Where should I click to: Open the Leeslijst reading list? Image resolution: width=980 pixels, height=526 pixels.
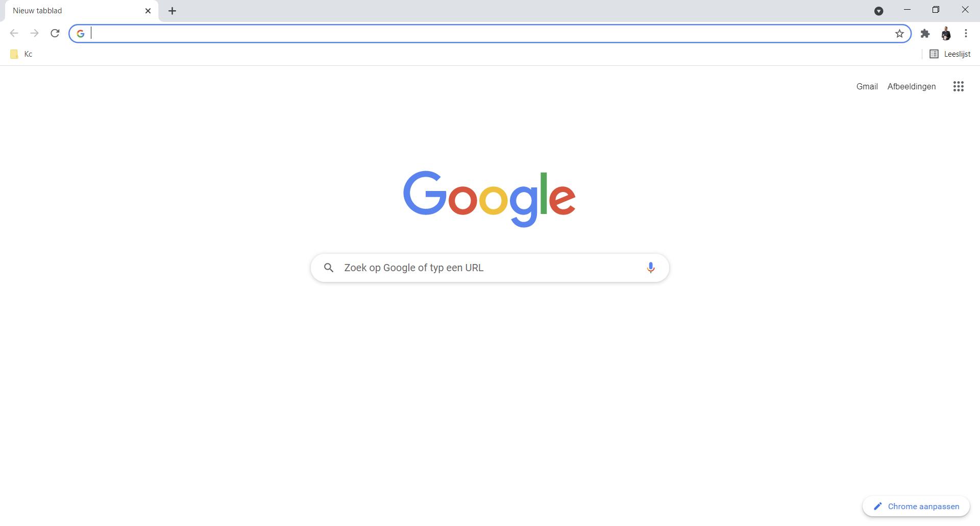pos(950,54)
